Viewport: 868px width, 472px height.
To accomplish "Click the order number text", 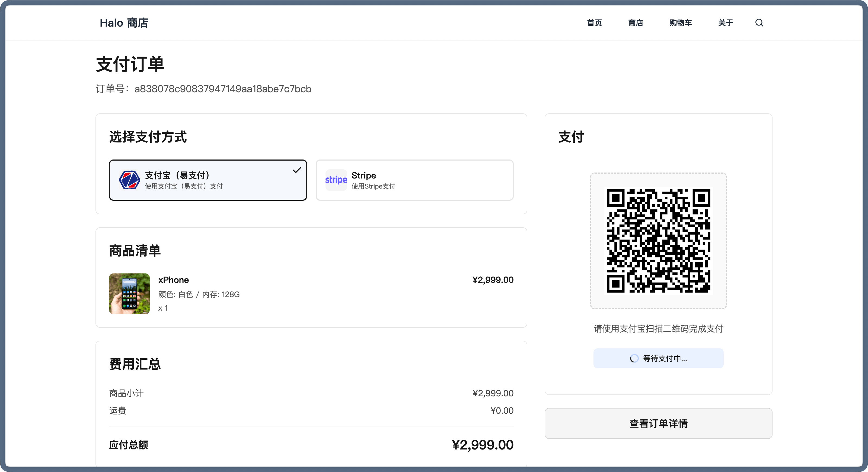I will [x=222, y=89].
